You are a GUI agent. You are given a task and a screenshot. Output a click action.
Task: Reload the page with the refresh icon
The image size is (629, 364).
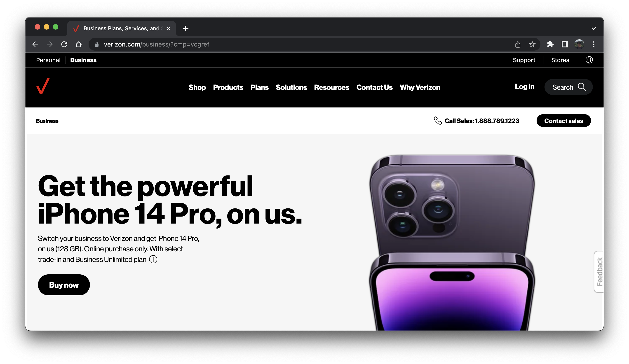[x=64, y=44]
